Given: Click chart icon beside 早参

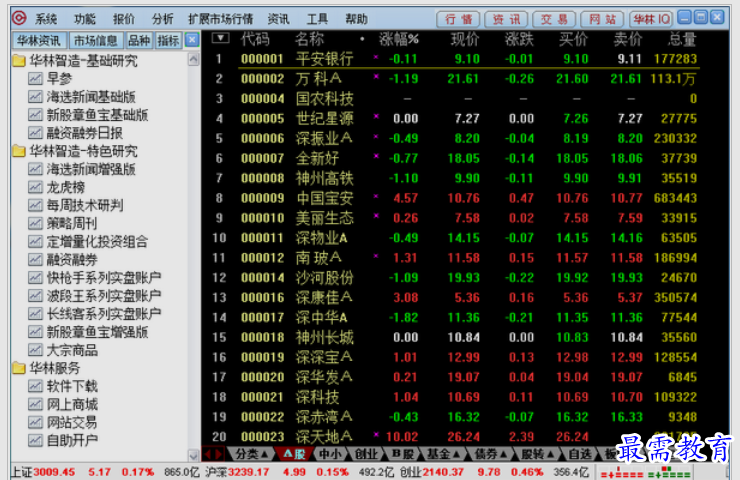Looking at the screenshot, I should click(35, 79).
